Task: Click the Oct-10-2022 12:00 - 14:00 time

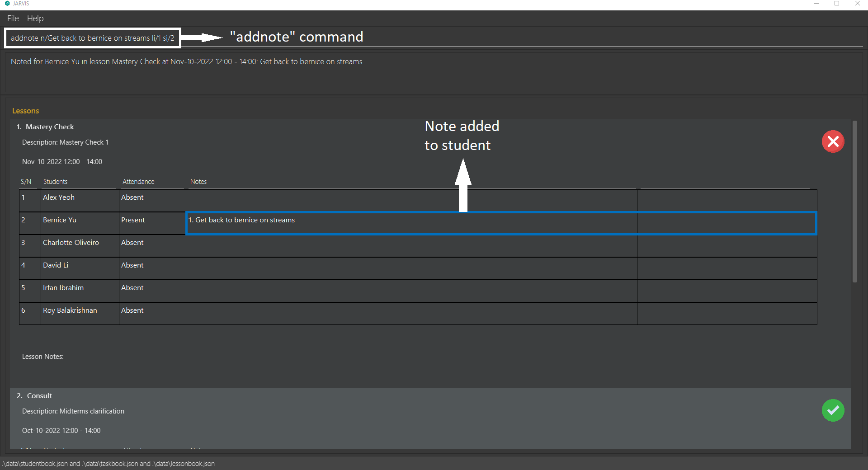Action: 61,431
